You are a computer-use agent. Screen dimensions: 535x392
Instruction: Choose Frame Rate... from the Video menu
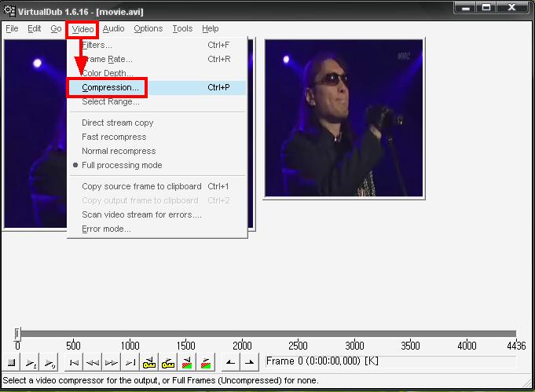click(x=157, y=59)
